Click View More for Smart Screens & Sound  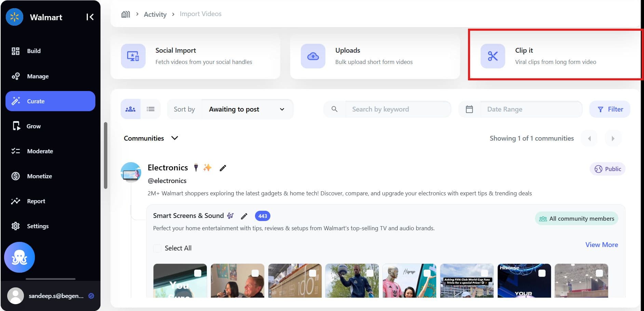click(602, 245)
